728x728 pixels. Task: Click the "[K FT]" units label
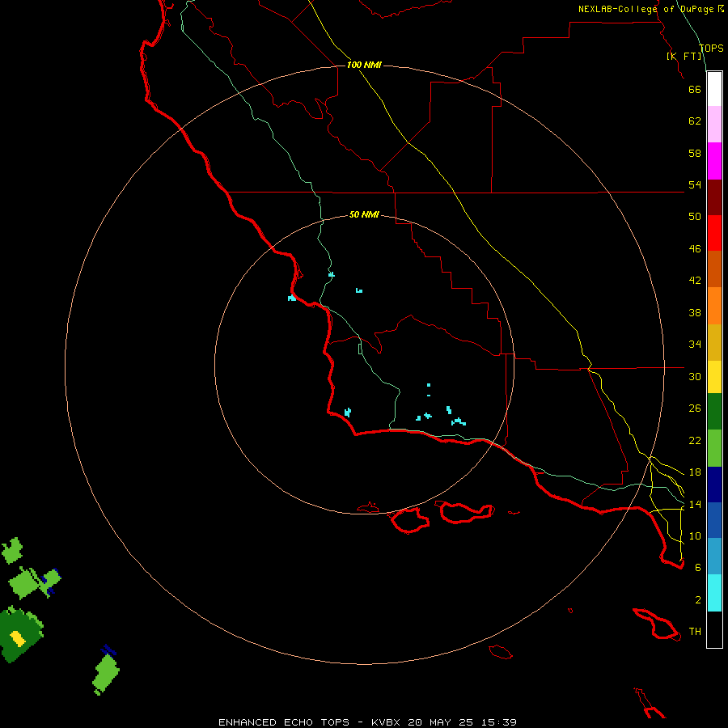click(x=684, y=56)
